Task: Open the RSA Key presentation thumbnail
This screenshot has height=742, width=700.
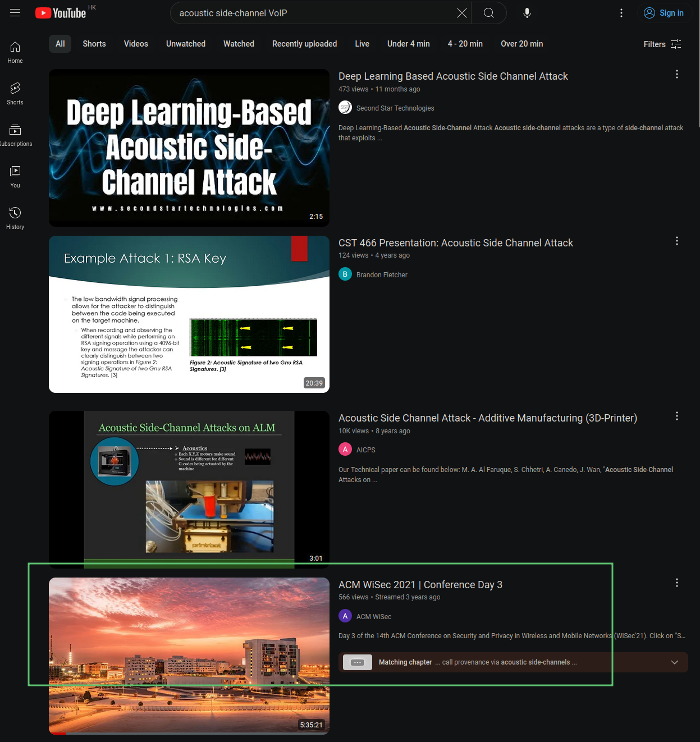Action: point(189,314)
